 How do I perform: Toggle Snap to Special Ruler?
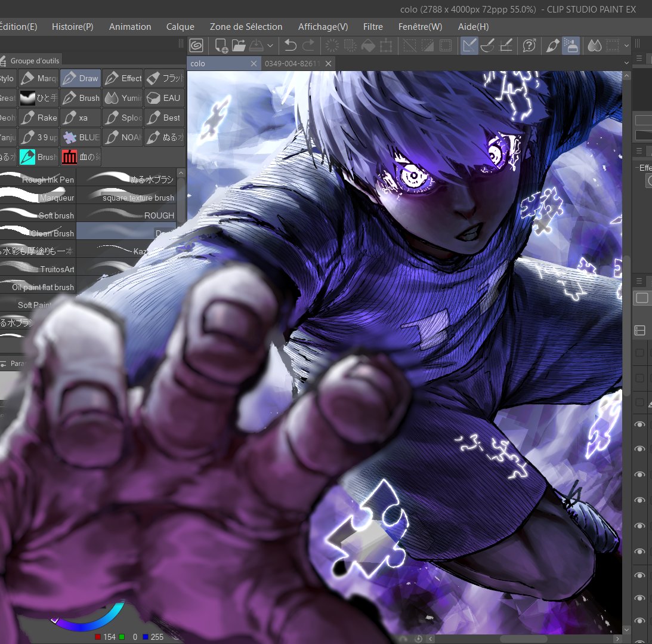(487, 45)
